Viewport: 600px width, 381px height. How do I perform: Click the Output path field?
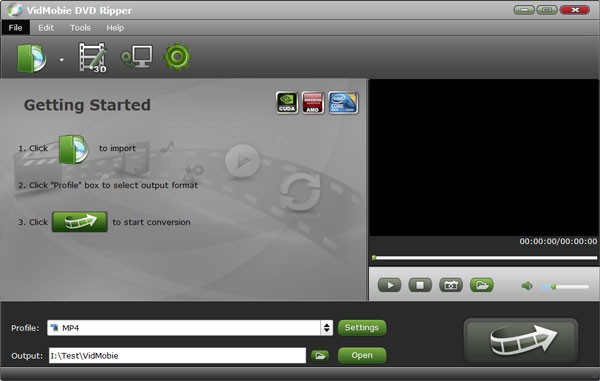(177, 356)
